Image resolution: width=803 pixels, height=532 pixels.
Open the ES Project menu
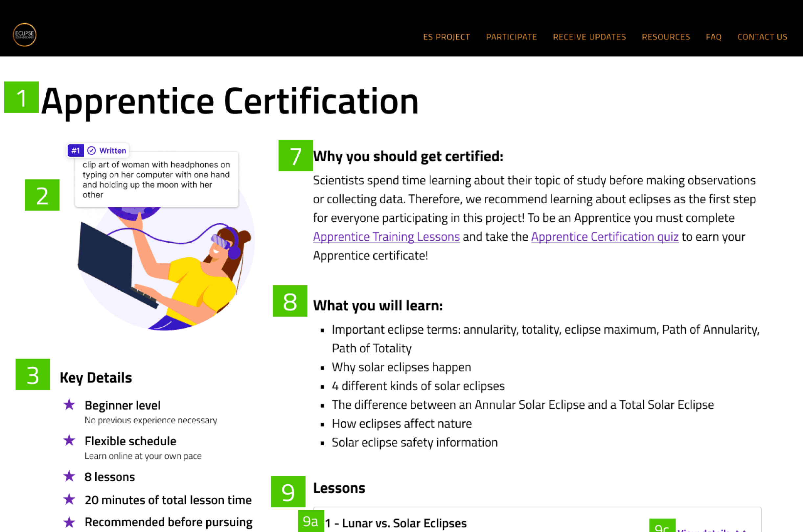tap(446, 37)
